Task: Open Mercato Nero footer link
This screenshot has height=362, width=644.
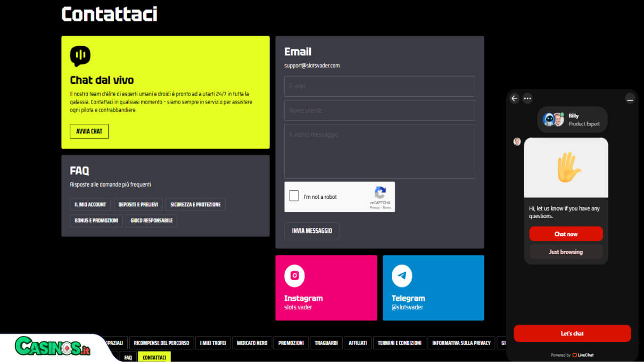Action: [x=252, y=343]
